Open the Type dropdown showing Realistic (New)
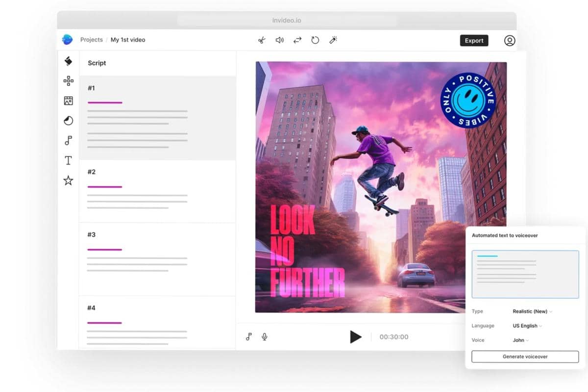 pos(532,311)
